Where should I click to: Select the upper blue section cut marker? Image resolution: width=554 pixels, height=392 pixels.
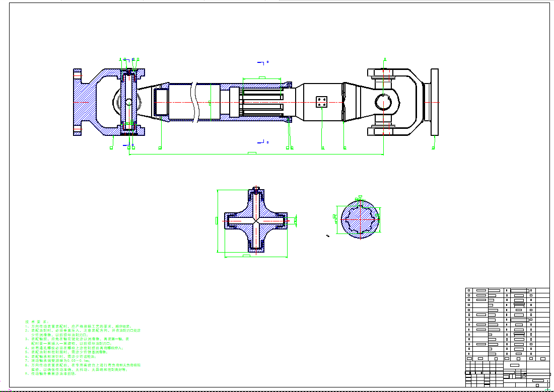click(261, 63)
